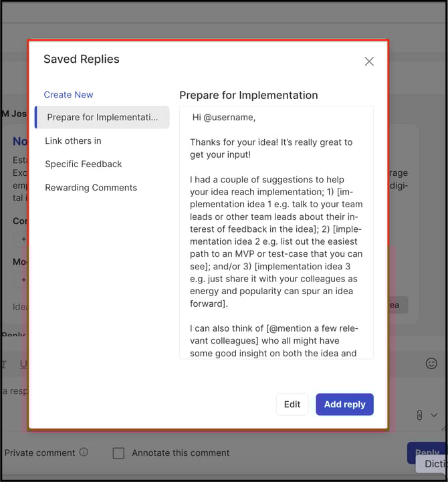The height and width of the screenshot is (482, 448).
Task: Open the emoji picker smiley icon
Action: [x=431, y=364]
